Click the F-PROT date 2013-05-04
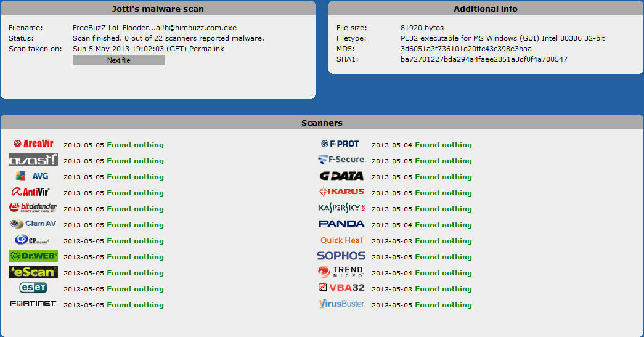644x337 pixels. (x=391, y=145)
